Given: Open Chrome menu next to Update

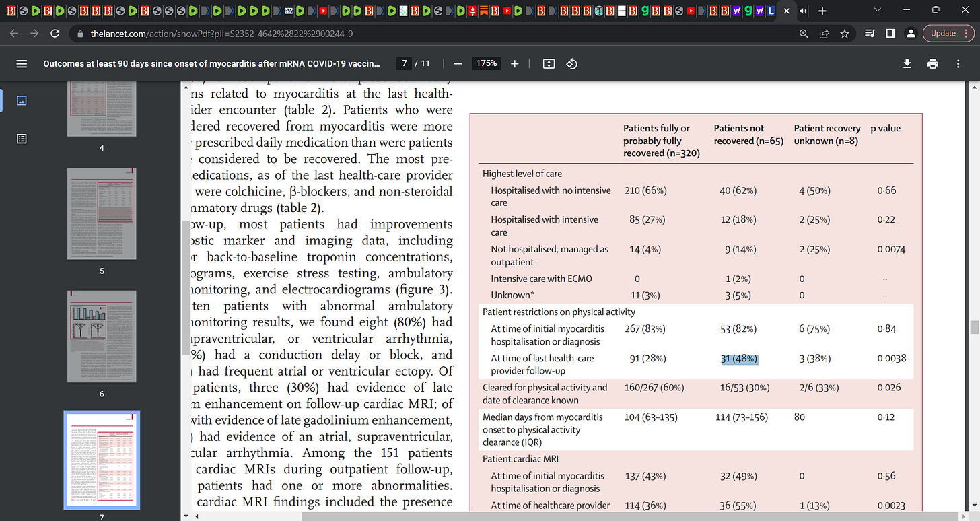Looking at the screenshot, I should (966, 33).
